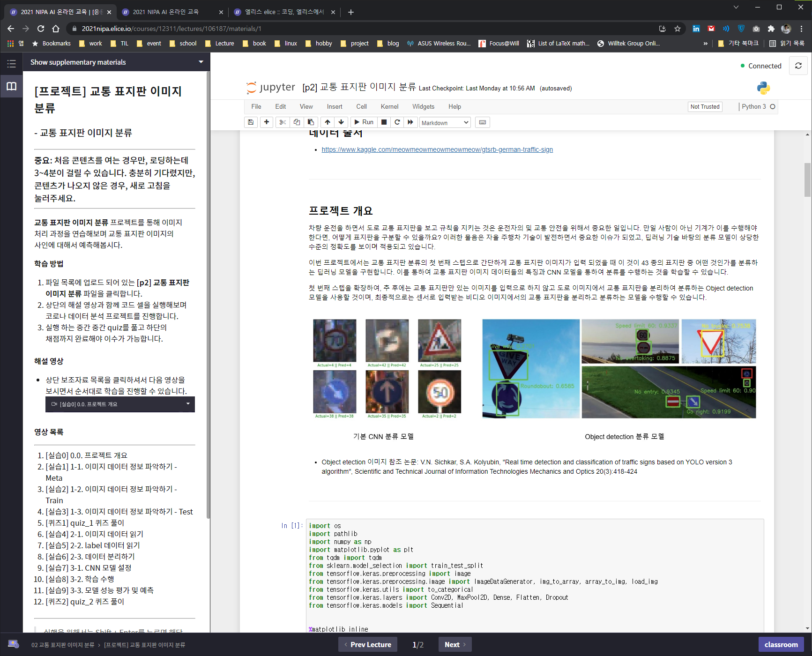Open the classroom button
The height and width of the screenshot is (656, 812).
pos(781,645)
